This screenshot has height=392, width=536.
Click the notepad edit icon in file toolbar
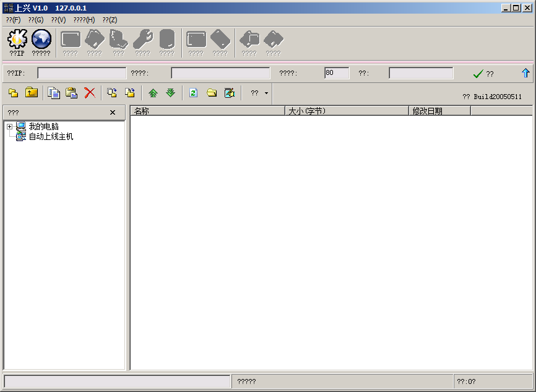230,93
